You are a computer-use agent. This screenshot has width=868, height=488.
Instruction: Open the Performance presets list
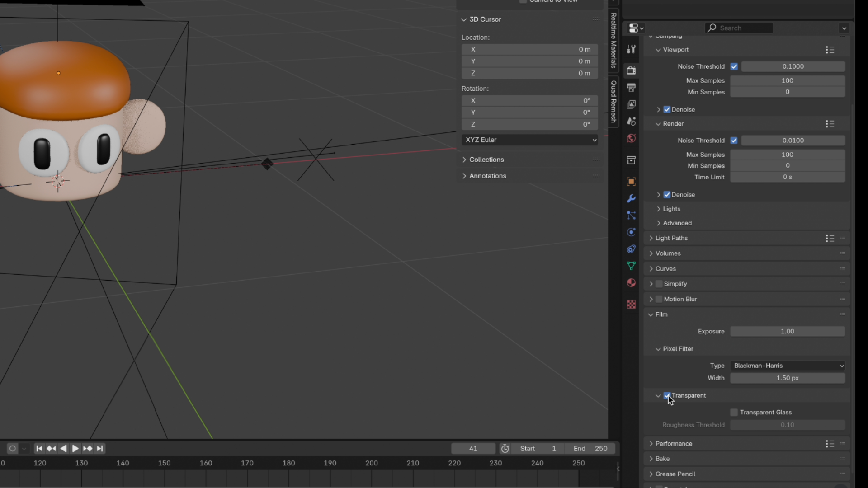coord(830,444)
